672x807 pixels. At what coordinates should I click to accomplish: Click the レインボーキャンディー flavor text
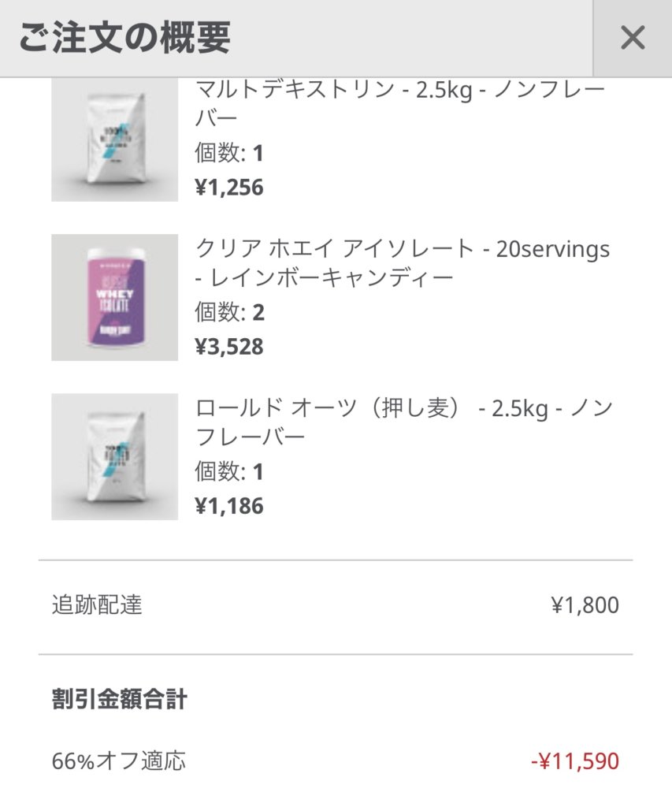pos(332,278)
